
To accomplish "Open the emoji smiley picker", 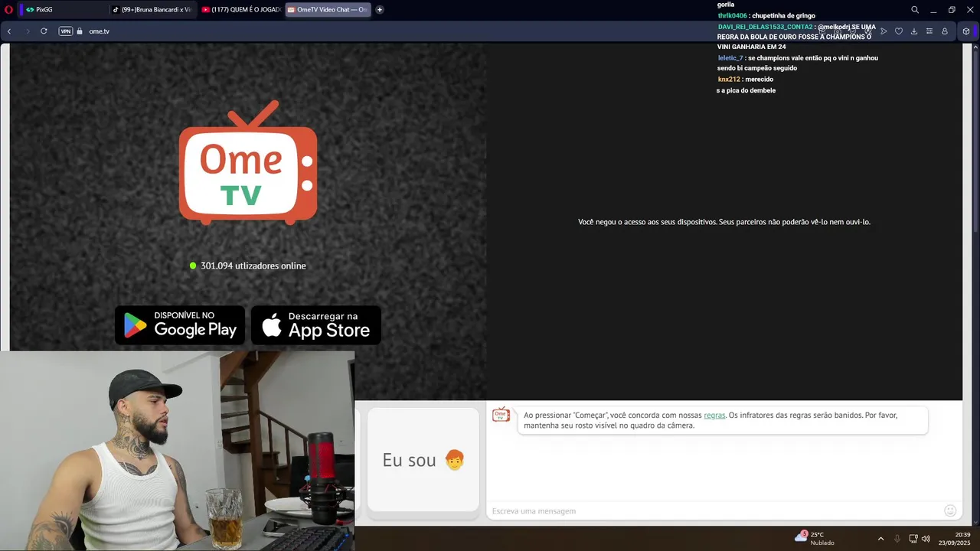I will [950, 510].
